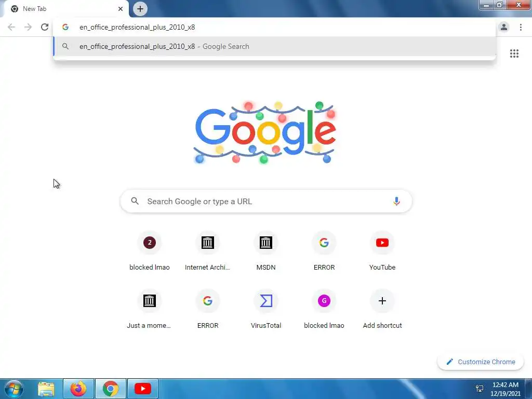Click the network tray icon
The height and width of the screenshot is (399, 532).
[480, 389]
